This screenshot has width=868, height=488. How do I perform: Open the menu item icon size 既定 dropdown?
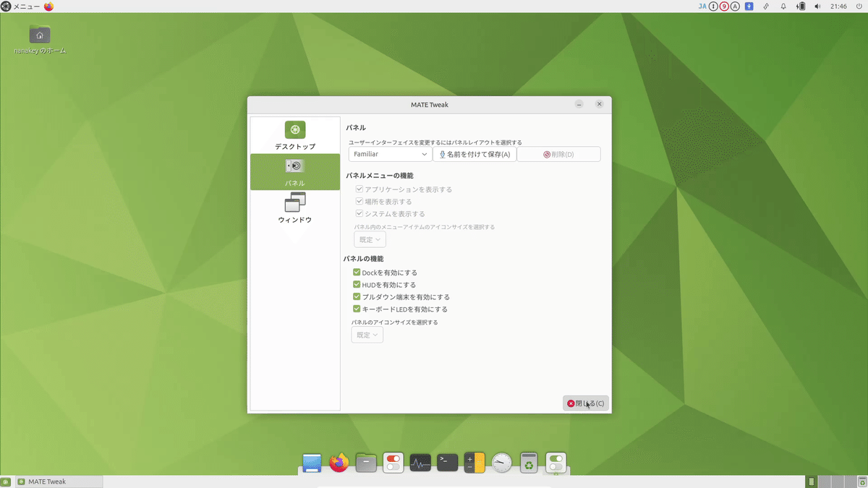370,239
